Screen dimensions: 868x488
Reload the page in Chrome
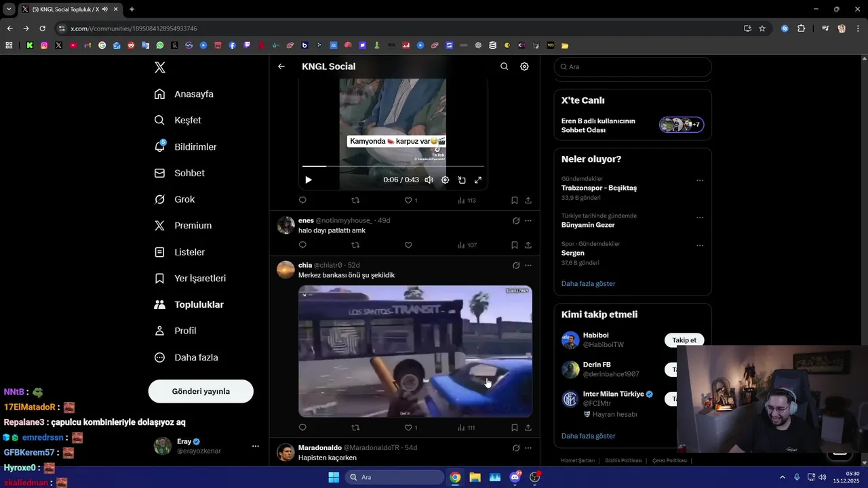pyautogui.click(x=42, y=28)
